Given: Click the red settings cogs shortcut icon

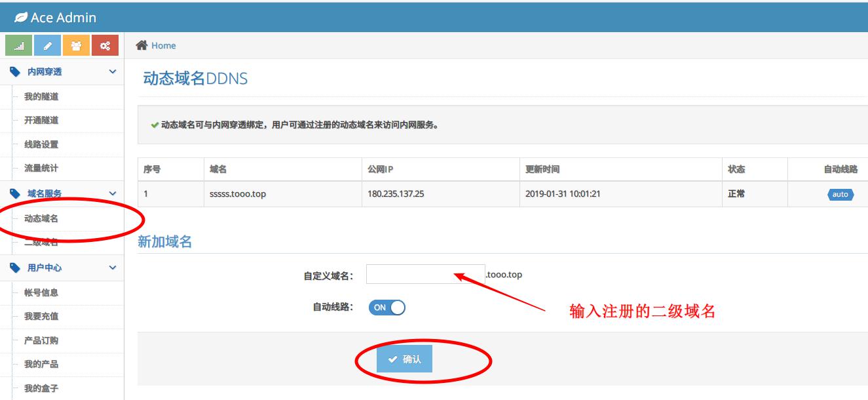Looking at the screenshot, I should (x=105, y=46).
